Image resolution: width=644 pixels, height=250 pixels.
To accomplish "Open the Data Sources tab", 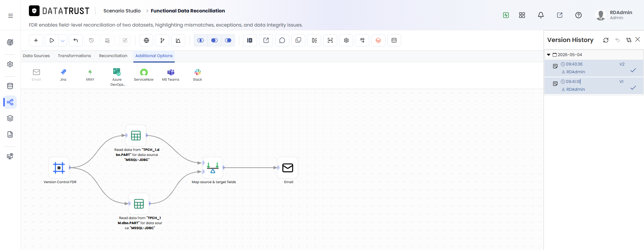I will click(36, 56).
